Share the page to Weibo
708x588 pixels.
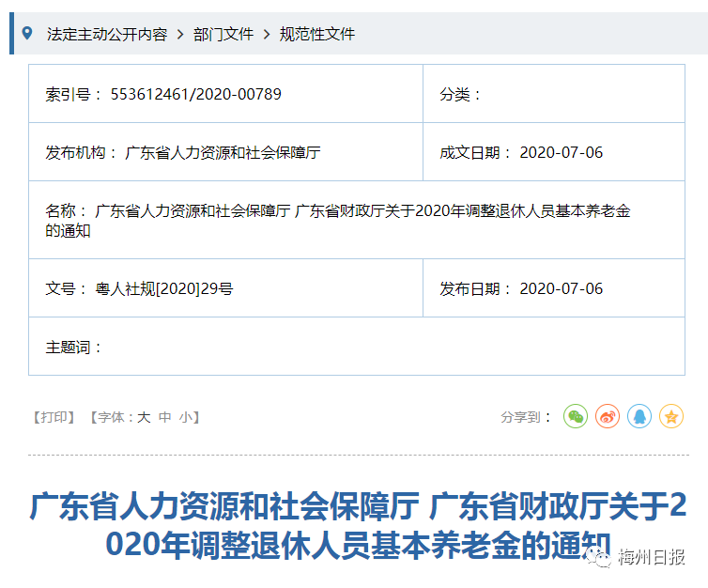[608, 416]
